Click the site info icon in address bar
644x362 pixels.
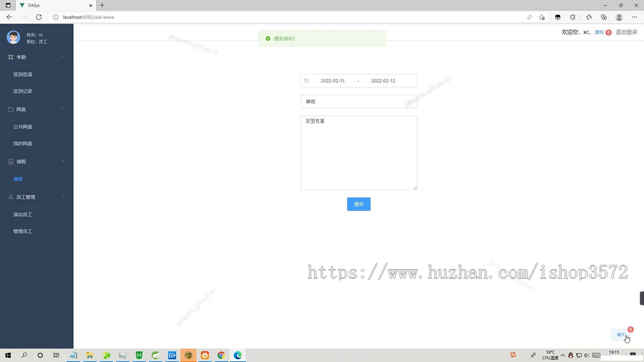(x=55, y=17)
